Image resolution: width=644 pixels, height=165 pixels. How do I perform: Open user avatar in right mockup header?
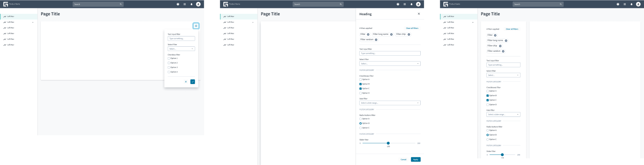point(638,4)
